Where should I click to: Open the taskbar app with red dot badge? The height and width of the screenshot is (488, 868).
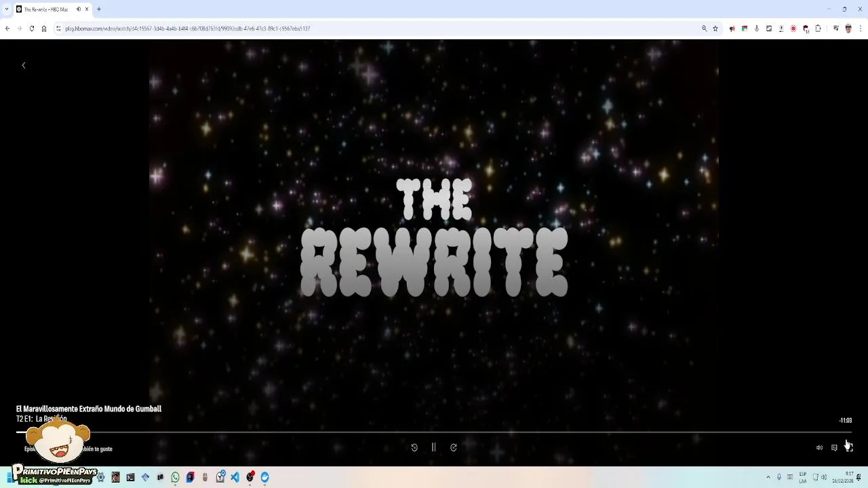[250, 477]
